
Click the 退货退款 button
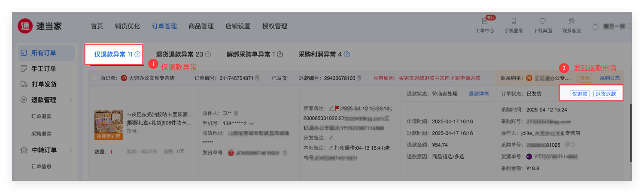[606, 94]
